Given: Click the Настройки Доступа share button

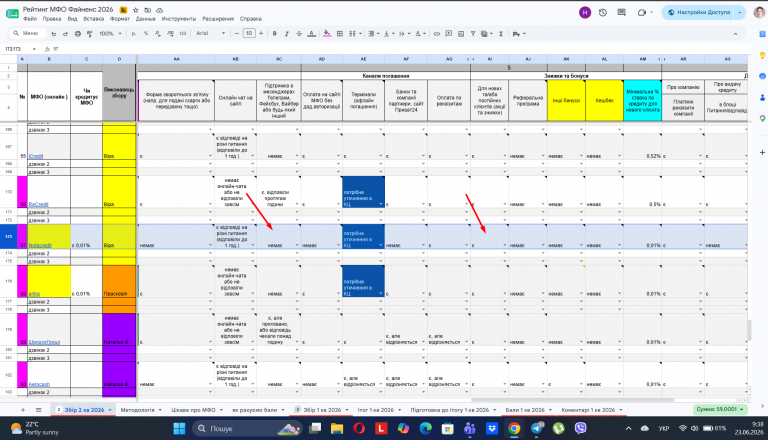Looking at the screenshot, I should [698, 12].
